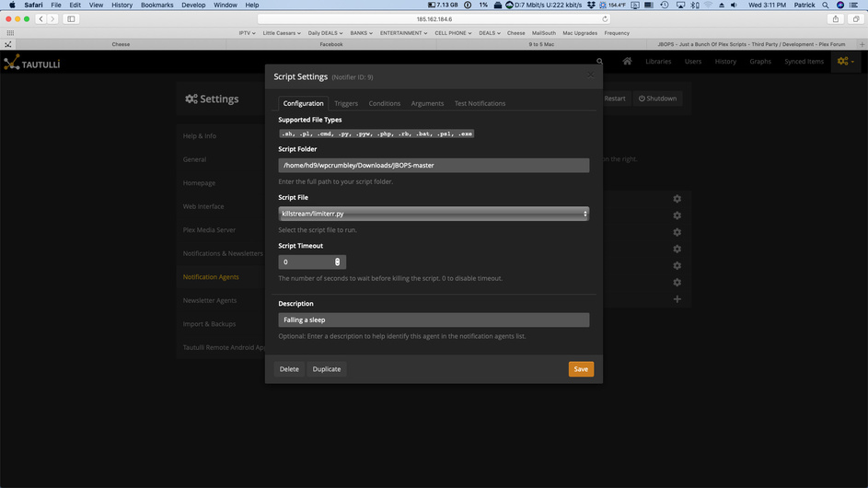The image size is (868, 488).
Task: Open the Tautulli search icon
Action: pos(599,62)
